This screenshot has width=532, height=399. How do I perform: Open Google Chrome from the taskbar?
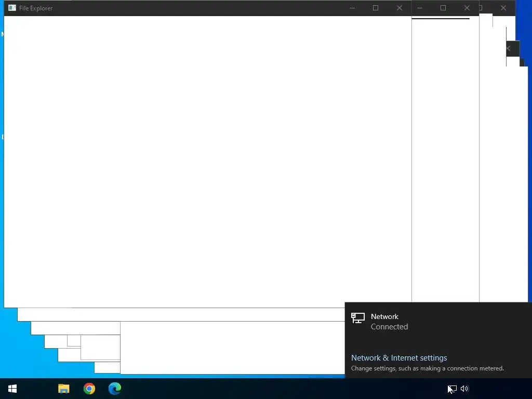(x=89, y=389)
